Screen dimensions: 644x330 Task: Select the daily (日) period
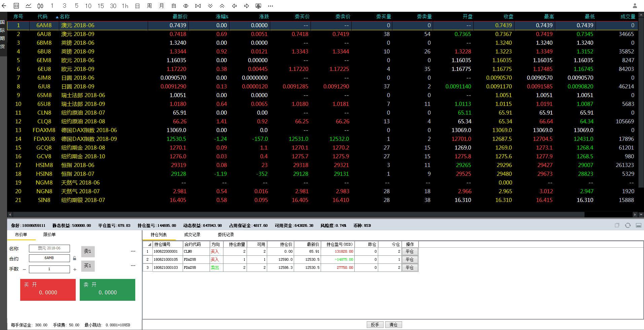click(x=137, y=6)
